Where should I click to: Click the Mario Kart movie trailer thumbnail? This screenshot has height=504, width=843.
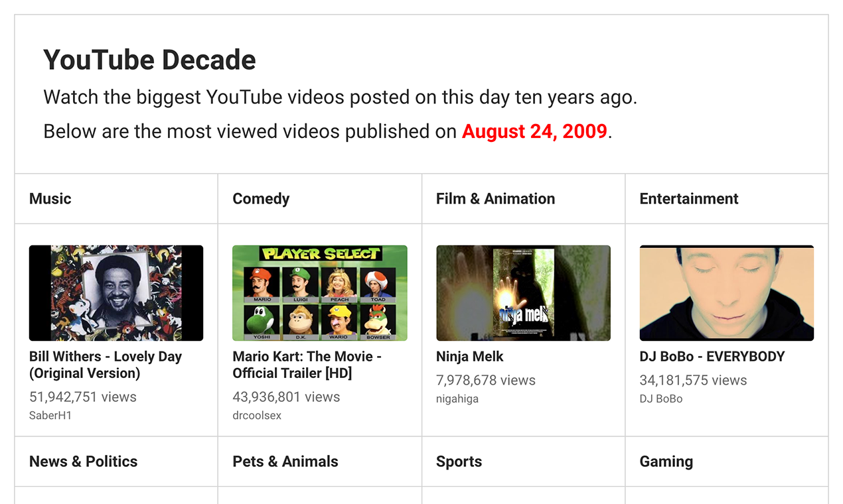[319, 292]
